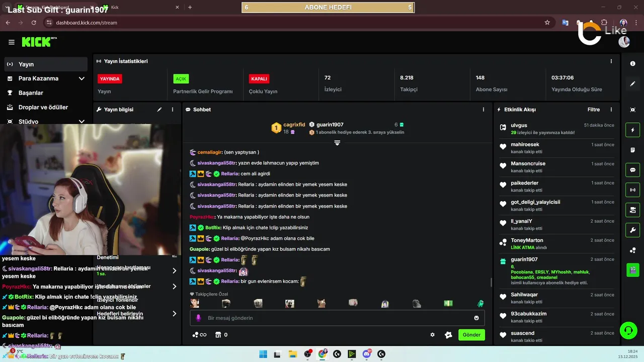Click the pencil icon in Yayın bilgisi header
The height and width of the screenshot is (362, 644).
tap(159, 110)
